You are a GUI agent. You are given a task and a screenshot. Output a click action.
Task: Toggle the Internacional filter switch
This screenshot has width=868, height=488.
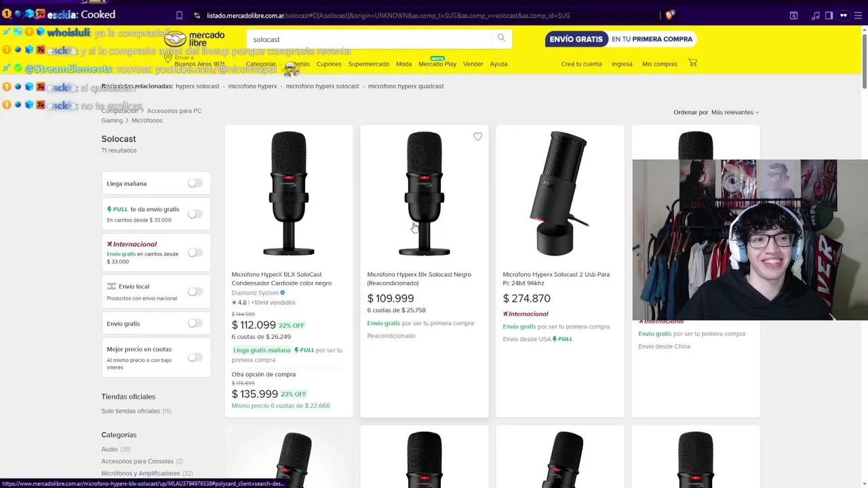coord(195,253)
